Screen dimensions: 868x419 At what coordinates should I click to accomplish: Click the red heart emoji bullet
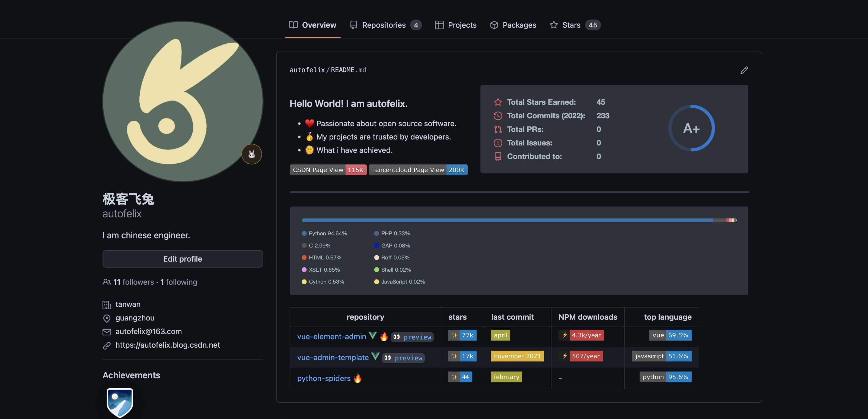pos(309,123)
